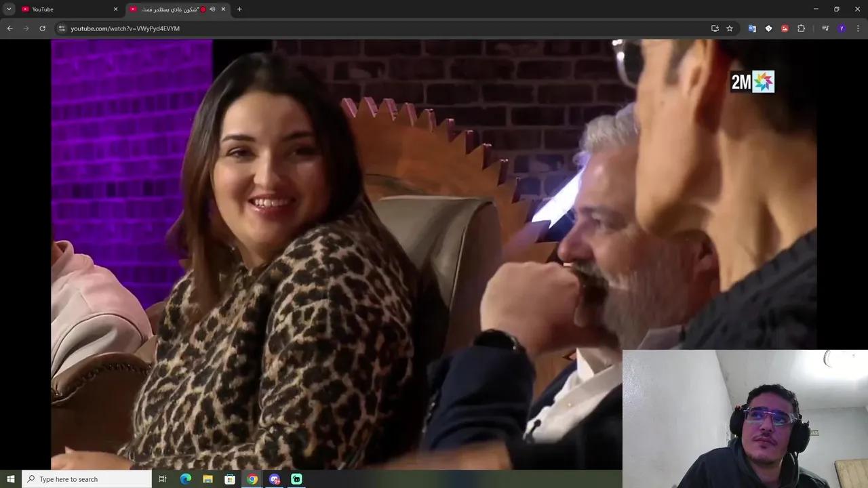Toggle the bookmark star for this video
This screenshot has height=488, width=868.
[x=729, y=28]
